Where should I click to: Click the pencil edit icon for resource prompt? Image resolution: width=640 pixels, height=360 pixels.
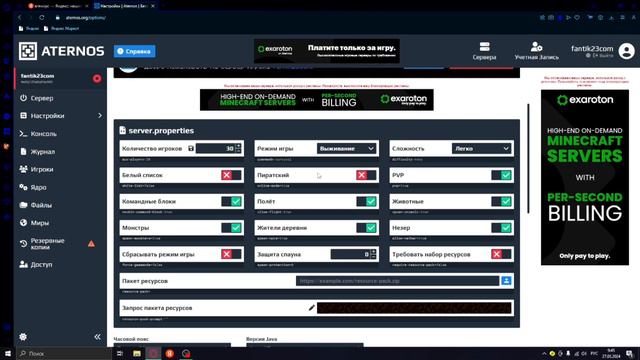point(311,308)
